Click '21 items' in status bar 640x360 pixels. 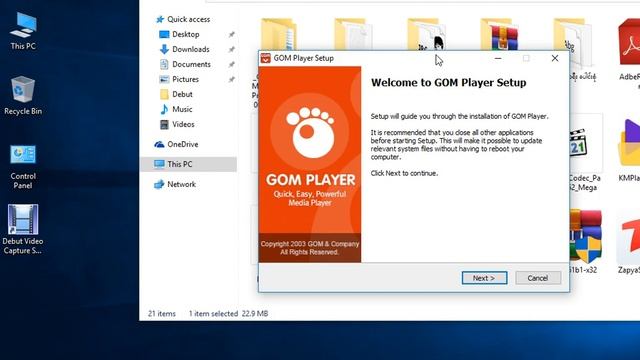tap(162, 313)
